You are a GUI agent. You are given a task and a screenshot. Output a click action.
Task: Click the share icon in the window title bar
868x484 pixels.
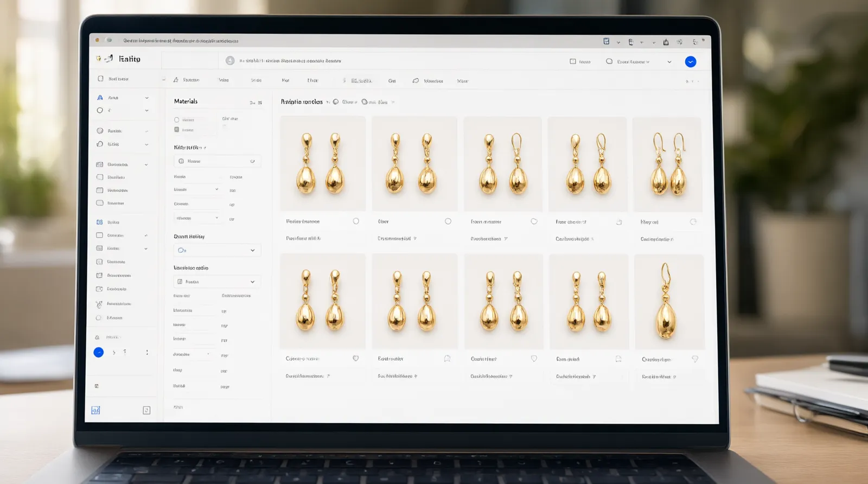coord(666,42)
